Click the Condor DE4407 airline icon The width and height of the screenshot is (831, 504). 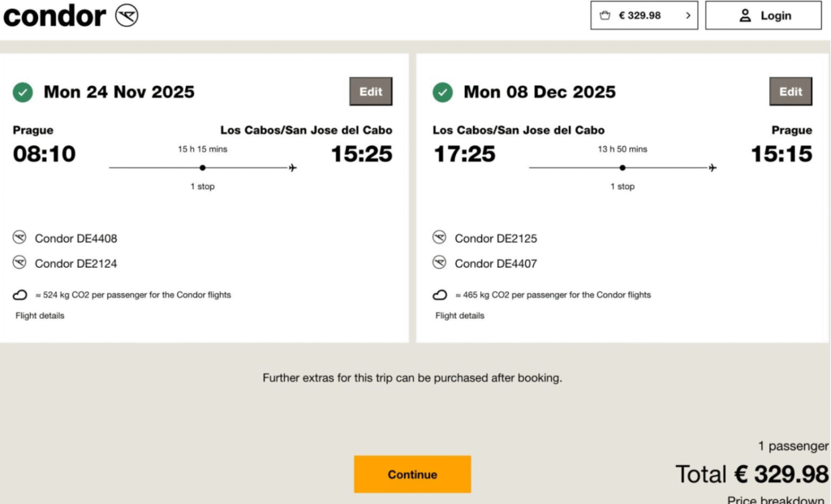(x=440, y=263)
